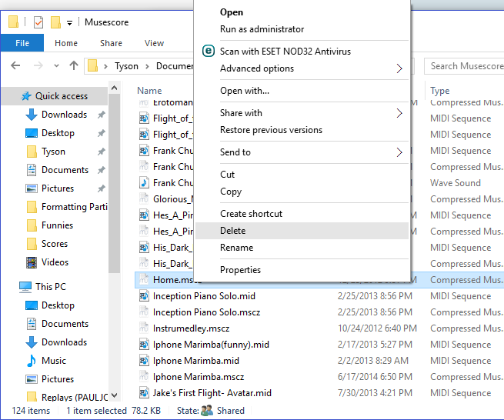Select Inception Piano Solo.mid file

[x=204, y=296]
